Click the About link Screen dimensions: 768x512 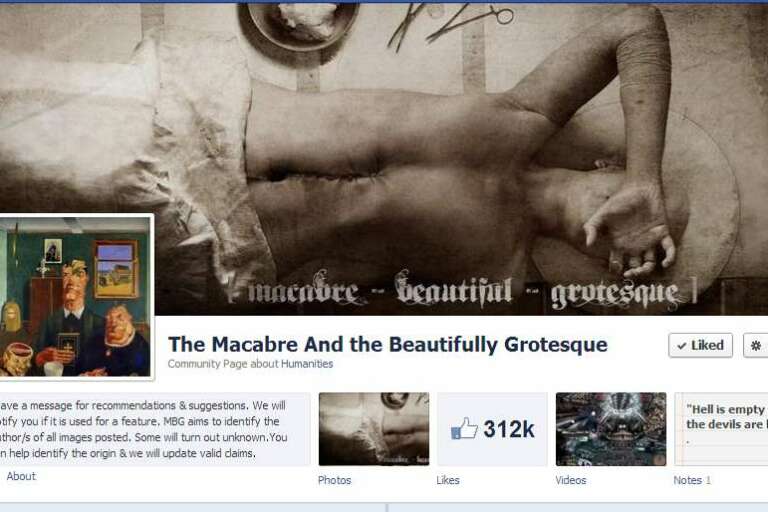click(x=21, y=476)
